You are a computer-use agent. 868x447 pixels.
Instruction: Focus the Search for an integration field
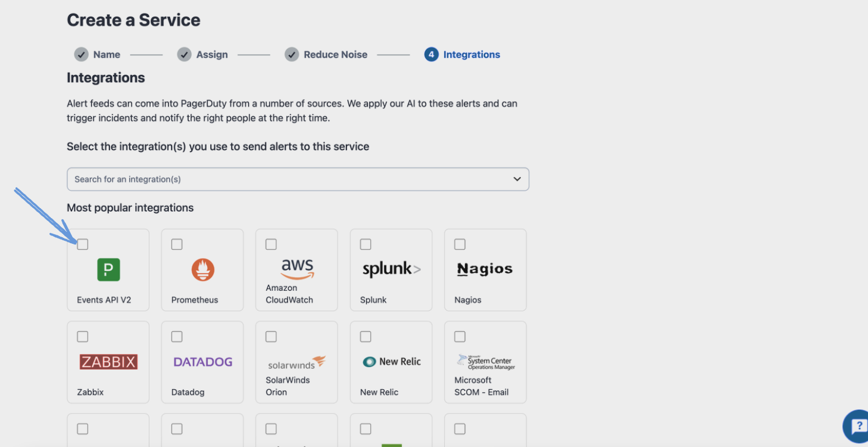(x=286, y=179)
